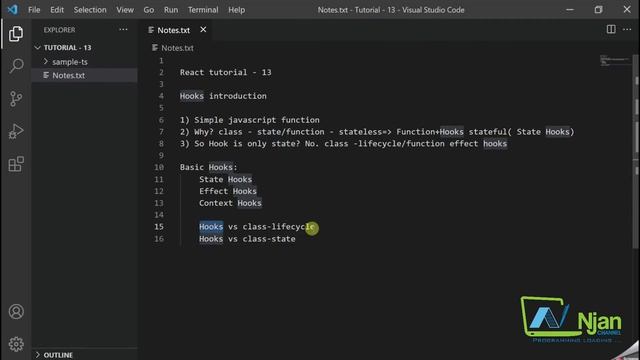Minimize the Visual Studio Code window
Image resolution: width=640 pixels, height=360 pixels.
pos(570,9)
